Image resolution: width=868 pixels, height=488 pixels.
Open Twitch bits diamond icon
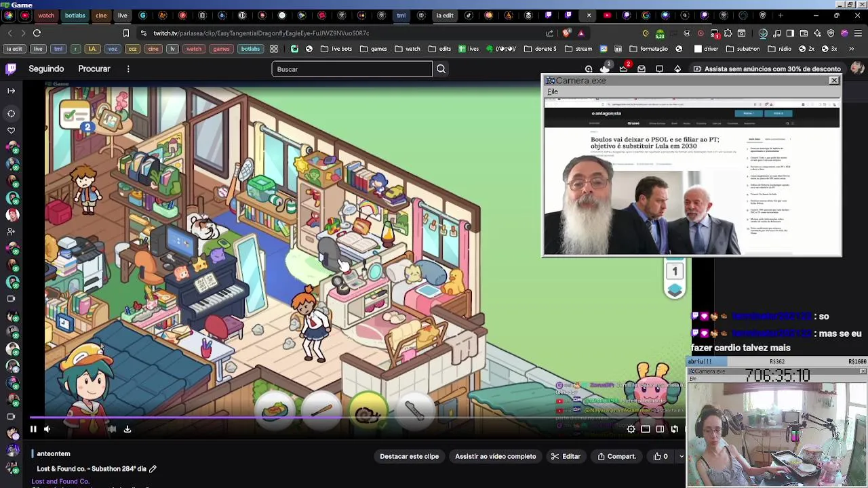point(677,68)
